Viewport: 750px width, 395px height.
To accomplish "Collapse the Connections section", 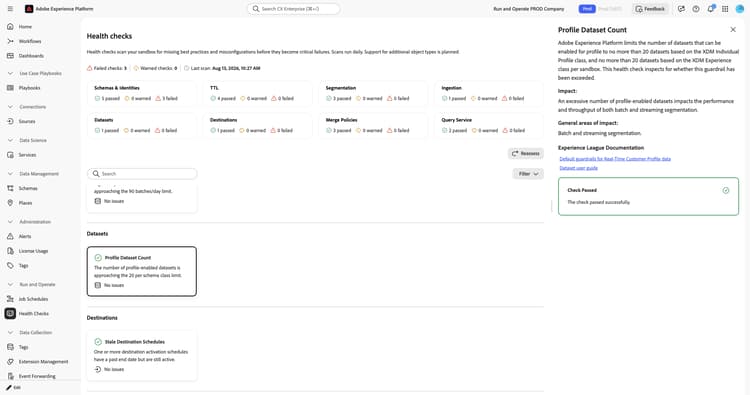I will click(10, 107).
